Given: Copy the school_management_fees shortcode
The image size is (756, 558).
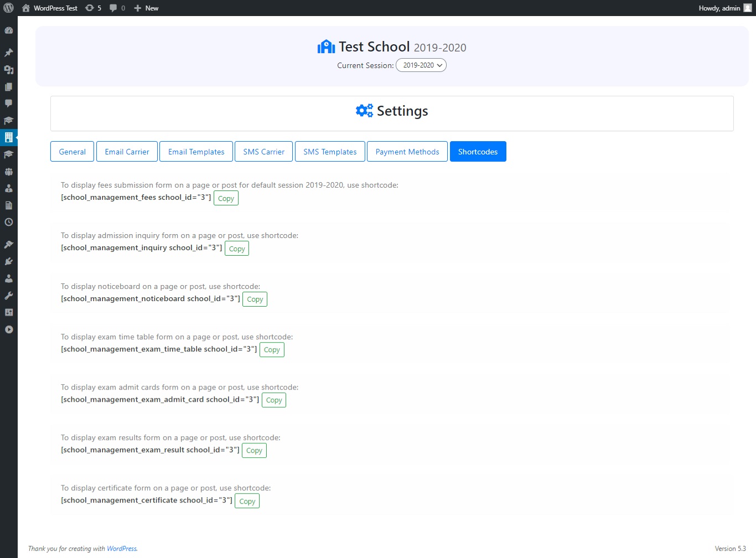Looking at the screenshot, I should (x=226, y=198).
